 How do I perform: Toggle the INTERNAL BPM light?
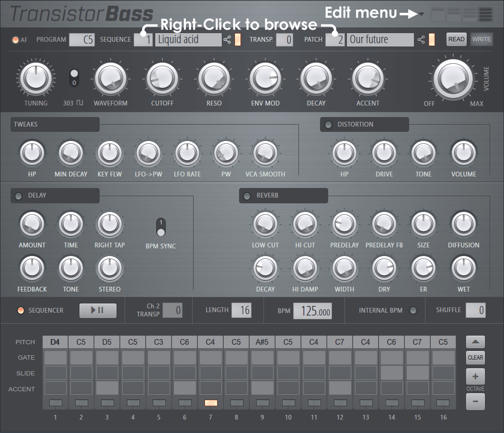(413, 310)
